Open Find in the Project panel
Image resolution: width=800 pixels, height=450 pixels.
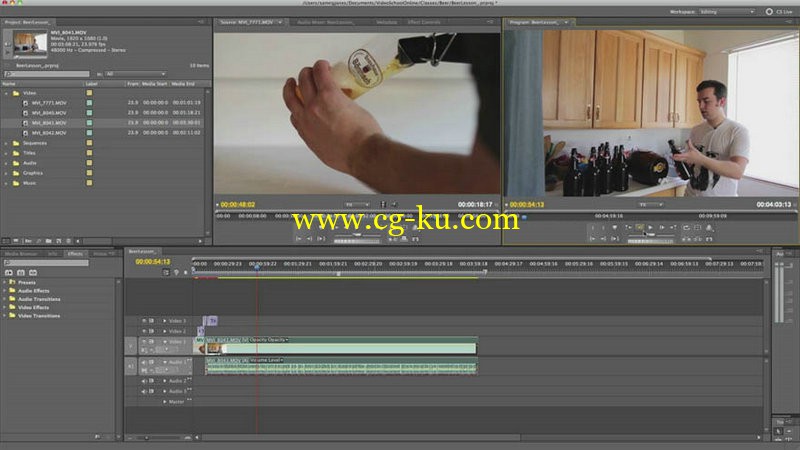[x=38, y=240]
